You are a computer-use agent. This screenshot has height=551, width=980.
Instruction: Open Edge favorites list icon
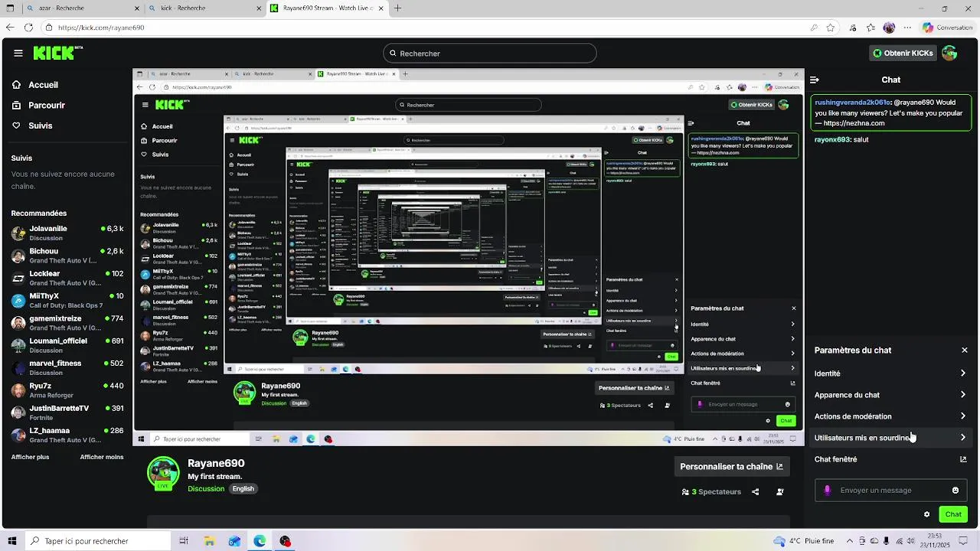(x=871, y=28)
